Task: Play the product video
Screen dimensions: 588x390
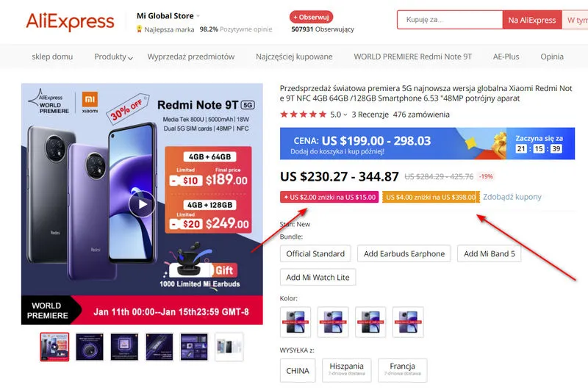Action: [142, 203]
